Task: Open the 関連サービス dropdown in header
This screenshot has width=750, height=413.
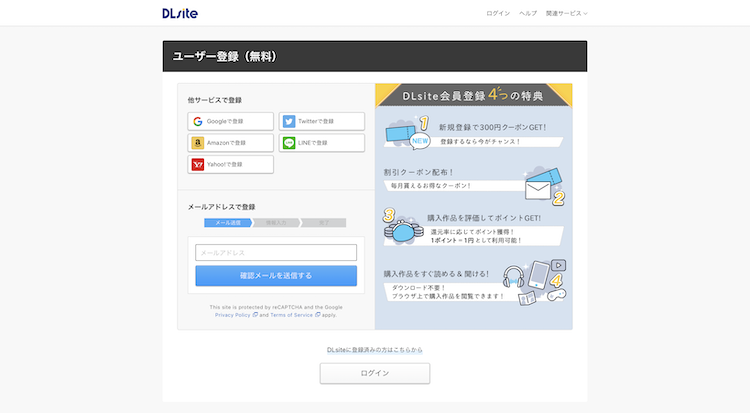Action: coord(567,13)
